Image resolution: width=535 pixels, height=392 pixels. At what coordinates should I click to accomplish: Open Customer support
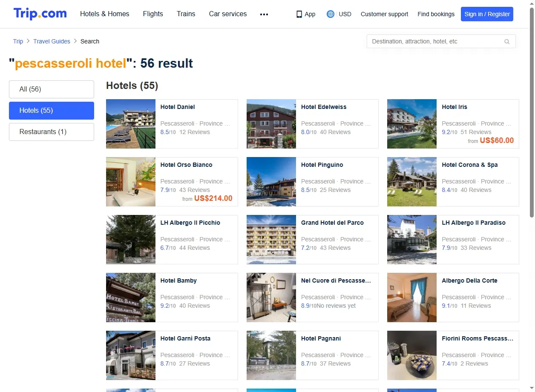[384, 14]
